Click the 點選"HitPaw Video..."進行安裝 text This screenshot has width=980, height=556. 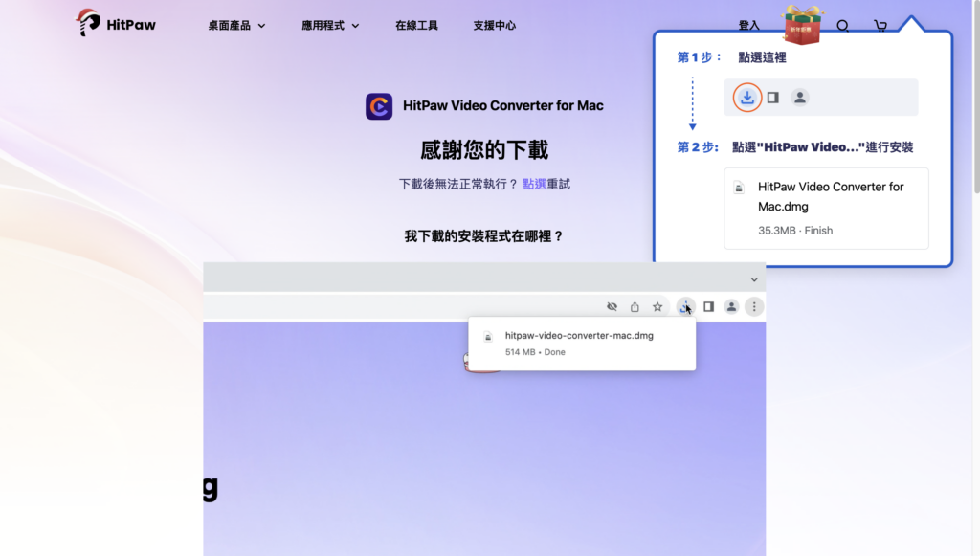coord(822,147)
